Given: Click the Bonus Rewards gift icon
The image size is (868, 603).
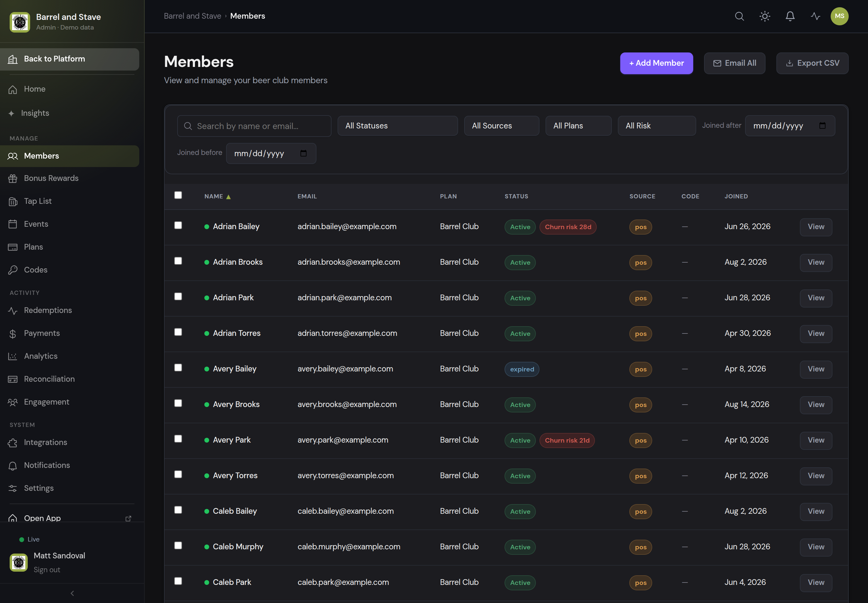Looking at the screenshot, I should point(13,178).
